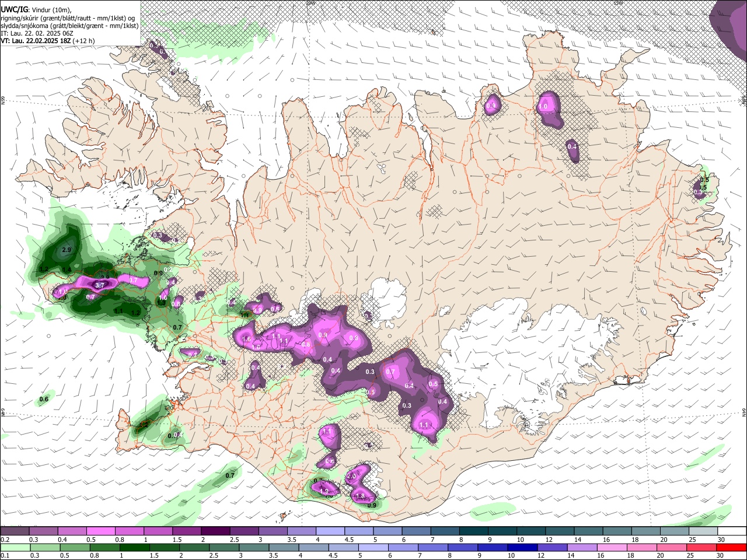Click the 0.1 label on the rain legend
The width and height of the screenshot is (747, 560).
pos(5,556)
